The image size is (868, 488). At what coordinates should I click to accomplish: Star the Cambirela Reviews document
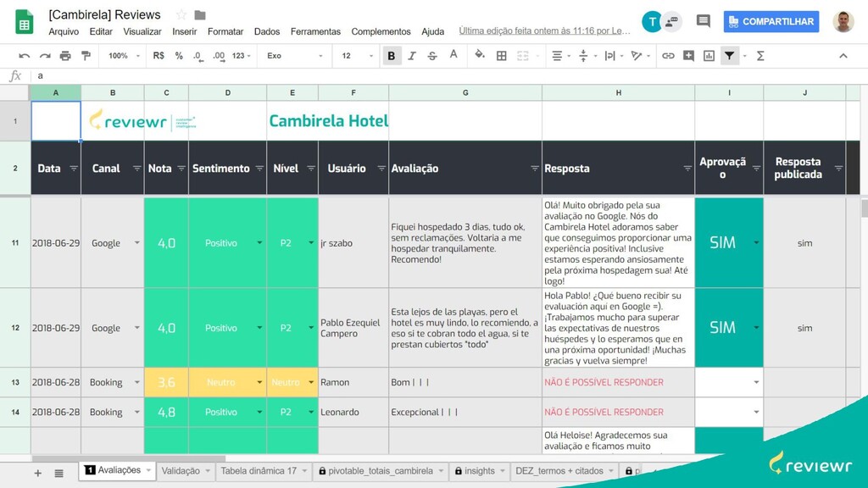tap(181, 15)
